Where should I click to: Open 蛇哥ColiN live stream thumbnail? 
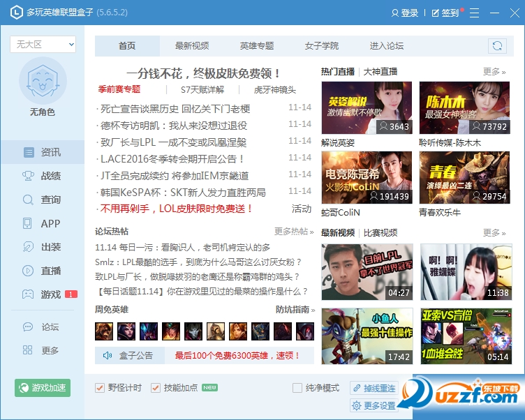tap(367, 177)
